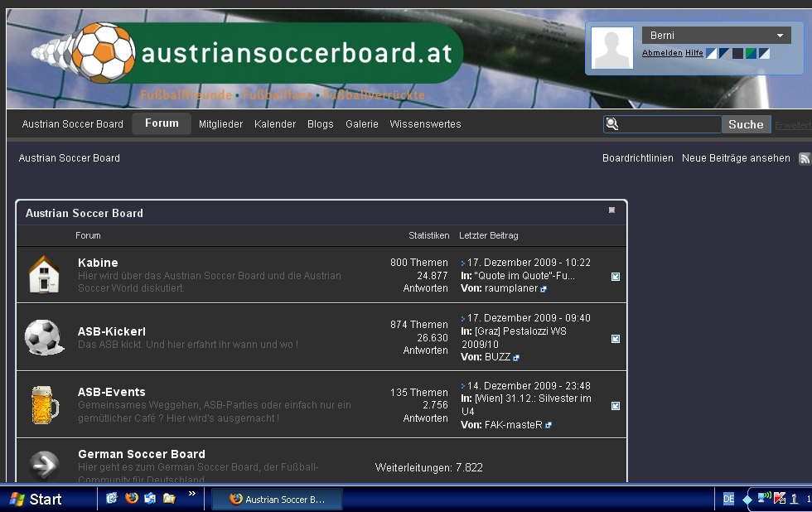Viewport: 812px width, 512px height.
Task: Go to FAK-masteR's profile arrow icon
Action: click(x=549, y=426)
